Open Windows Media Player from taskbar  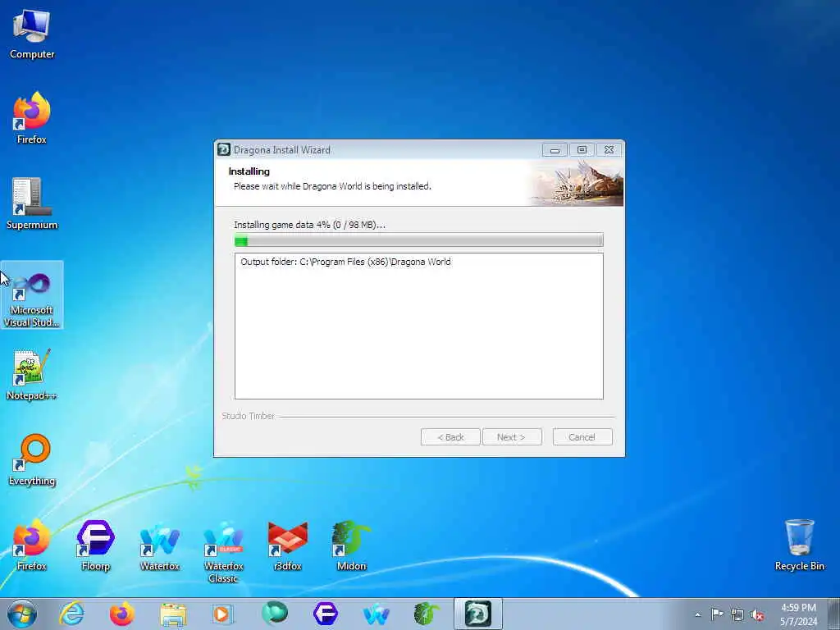point(223,614)
